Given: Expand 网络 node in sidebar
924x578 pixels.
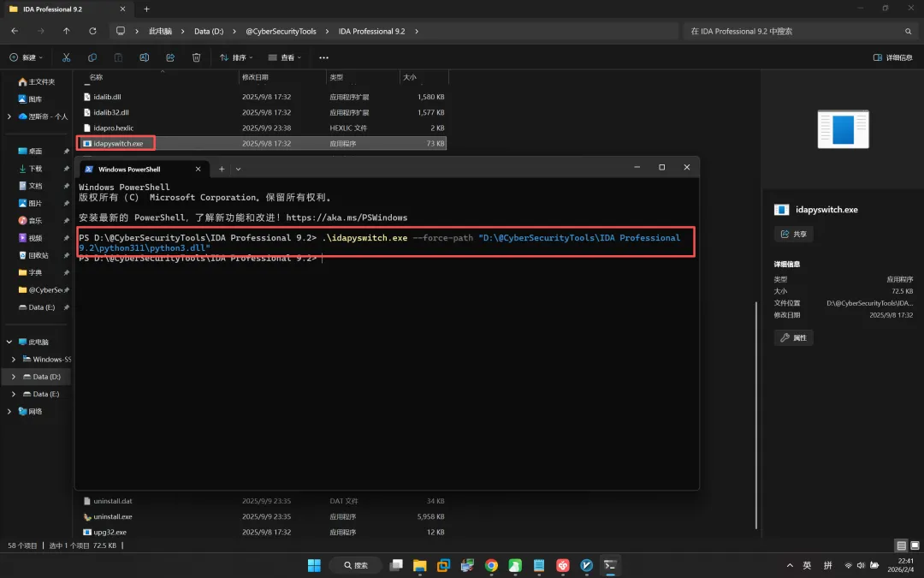Looking at the screenshot, I should coord(9,411).
